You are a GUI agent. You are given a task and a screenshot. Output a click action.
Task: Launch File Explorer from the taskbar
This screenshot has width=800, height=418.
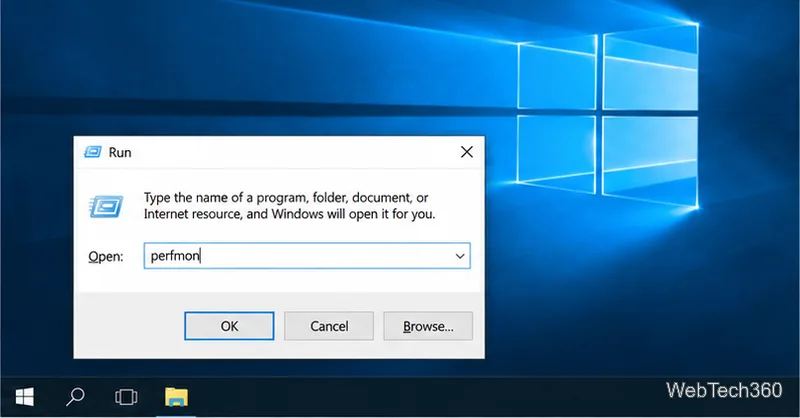point(177,397)
